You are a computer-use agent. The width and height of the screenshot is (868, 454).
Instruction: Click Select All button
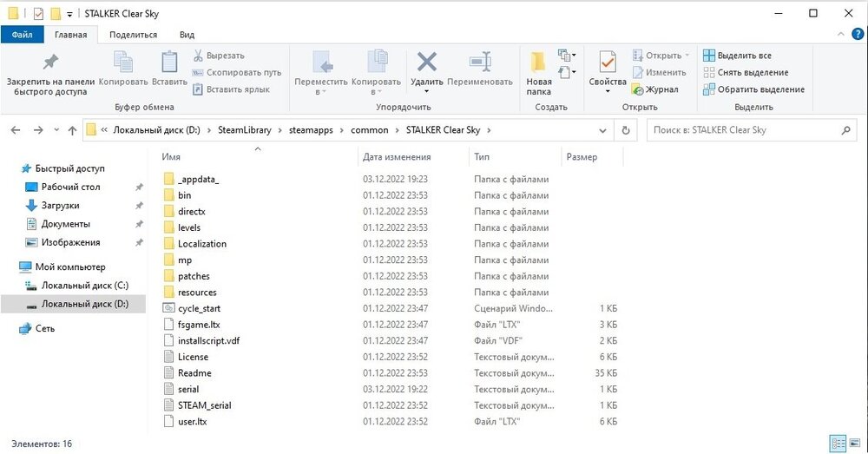[x=737, y=56]
